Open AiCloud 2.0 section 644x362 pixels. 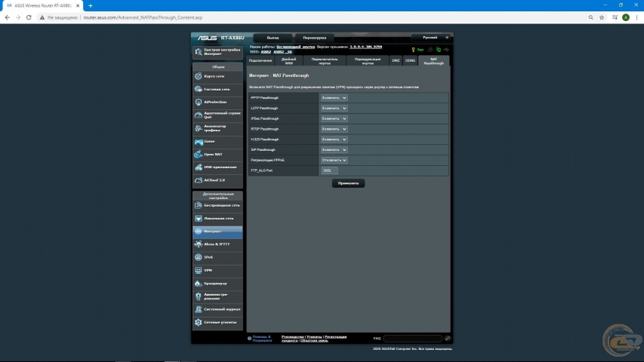(x=217, y=180)
